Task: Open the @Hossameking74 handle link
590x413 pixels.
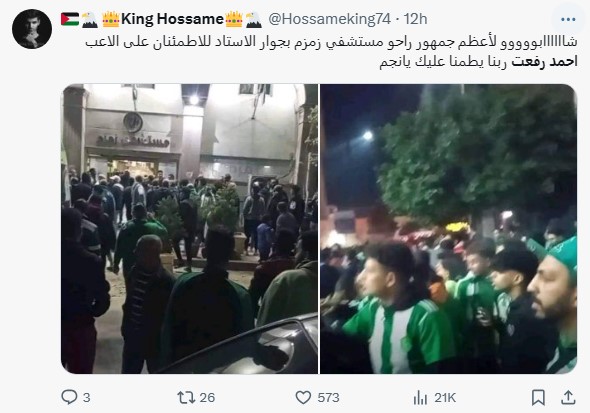Action: point(330,19)
